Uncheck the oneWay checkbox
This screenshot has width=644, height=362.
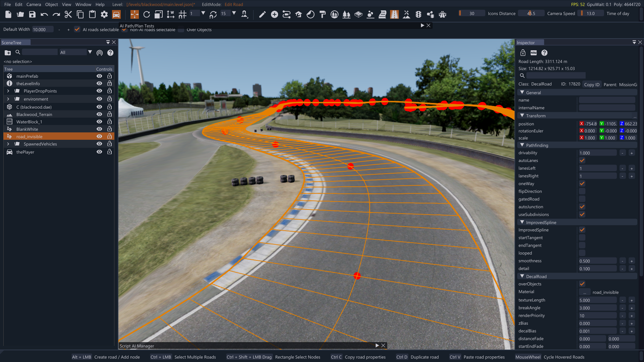[x=582, y=184]
